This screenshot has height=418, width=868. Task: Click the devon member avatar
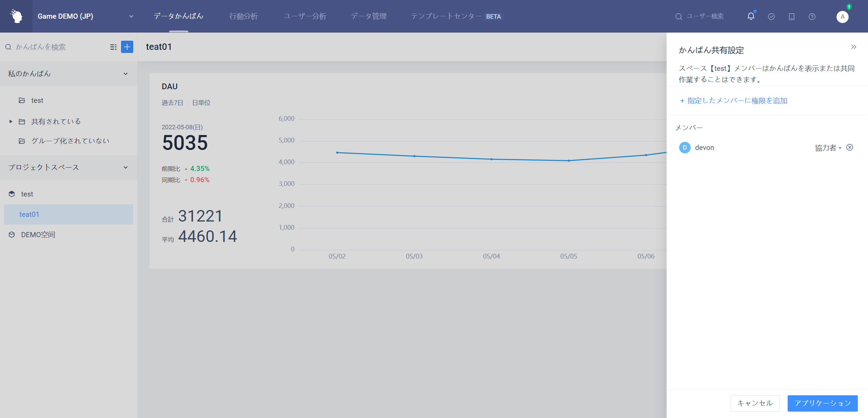[x=685, y=148]
